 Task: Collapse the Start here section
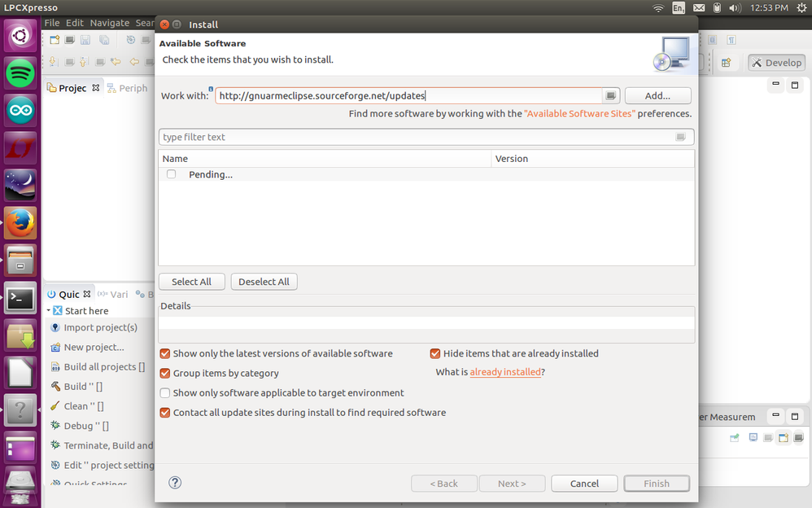pos(49,310)
